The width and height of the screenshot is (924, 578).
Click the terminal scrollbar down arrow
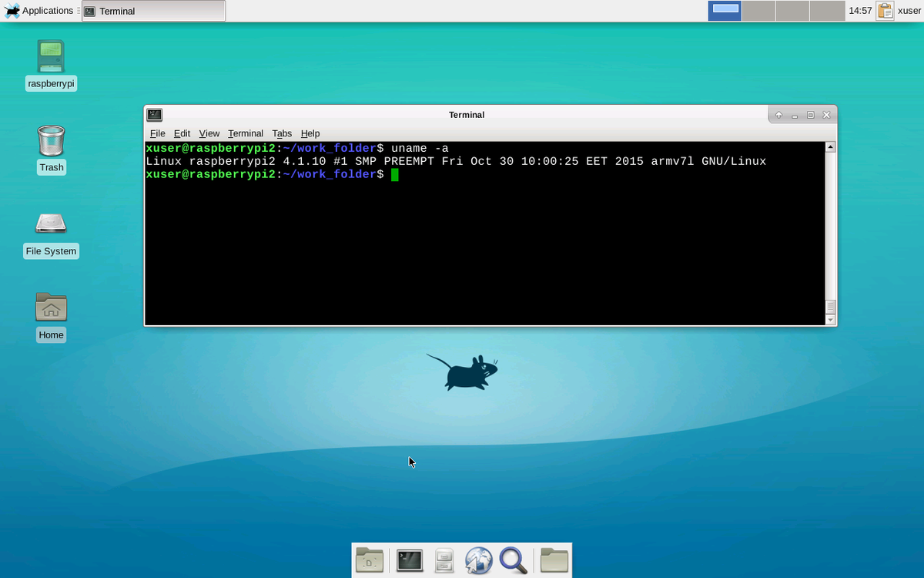(x=830, y=319)
